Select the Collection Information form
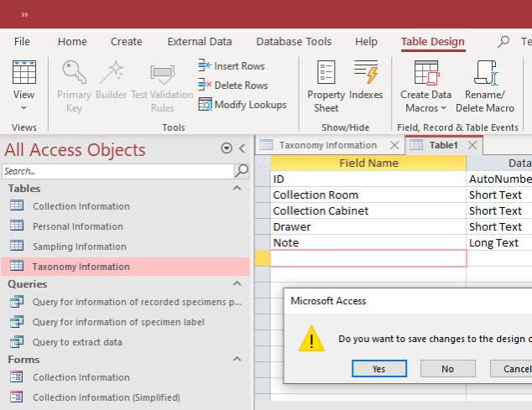 point(126,377)
